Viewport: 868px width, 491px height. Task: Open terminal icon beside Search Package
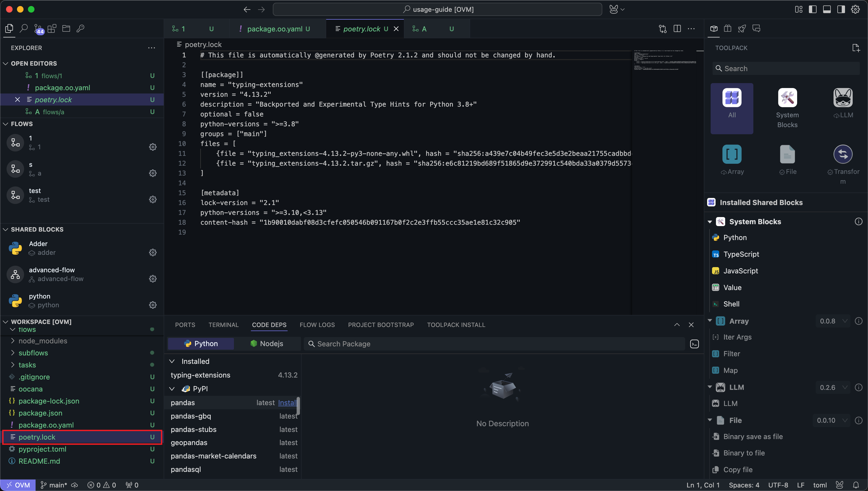pos(694,344)
